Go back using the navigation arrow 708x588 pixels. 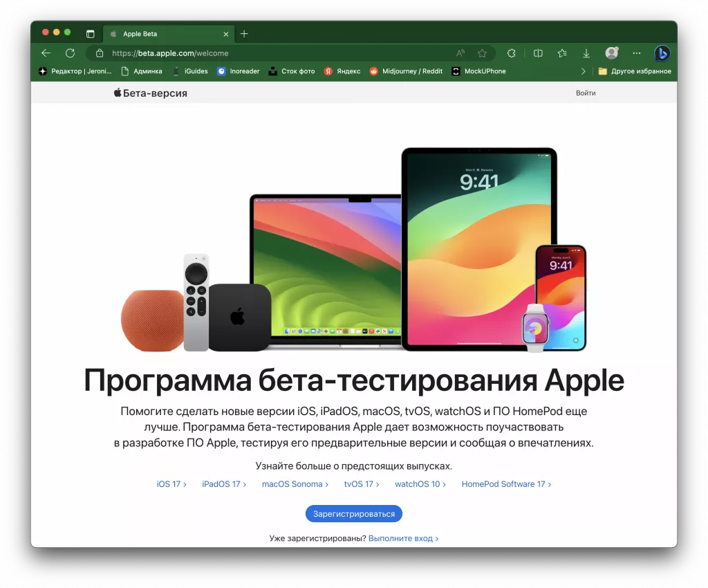[x=46, y=53]
